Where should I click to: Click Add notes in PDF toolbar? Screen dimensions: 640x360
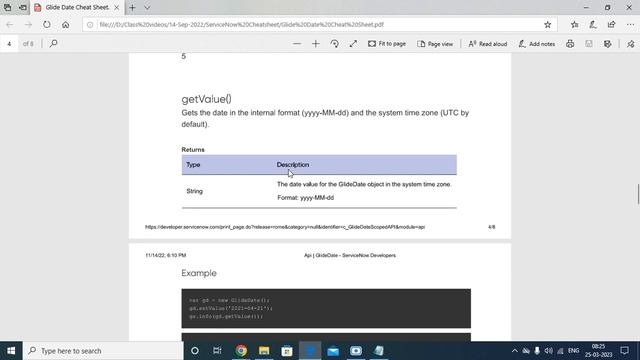coord(536,44)
